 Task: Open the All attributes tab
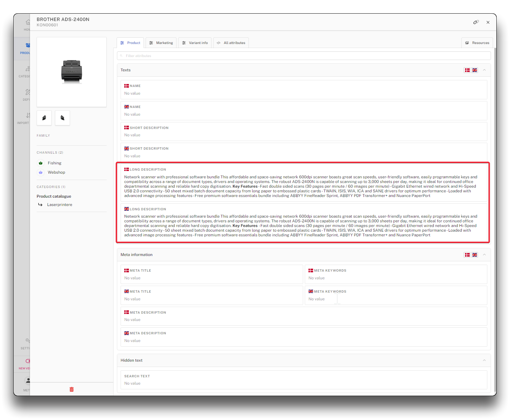(231, 43)
